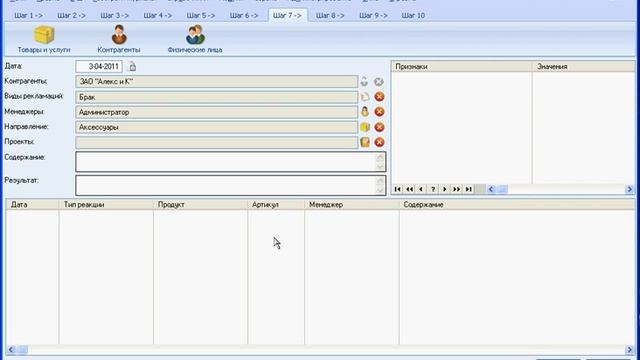Clear Проекты field red X
640x360 pixels.
tap(379, 142)
